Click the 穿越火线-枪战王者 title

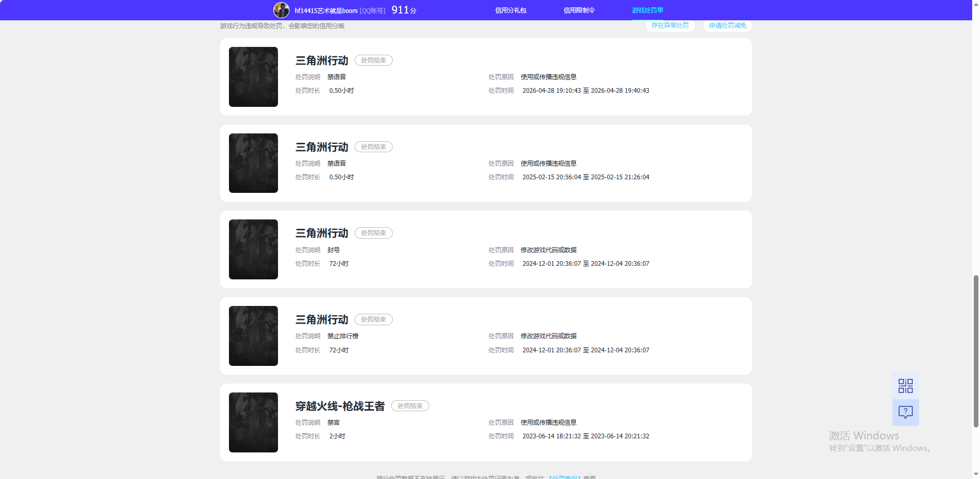[x=340, y=406]
